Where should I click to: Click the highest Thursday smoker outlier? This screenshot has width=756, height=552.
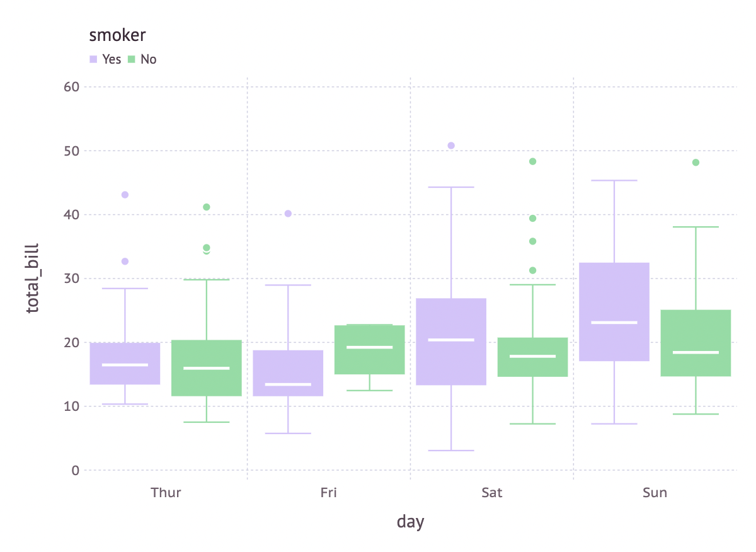click(x=125, y=195)
